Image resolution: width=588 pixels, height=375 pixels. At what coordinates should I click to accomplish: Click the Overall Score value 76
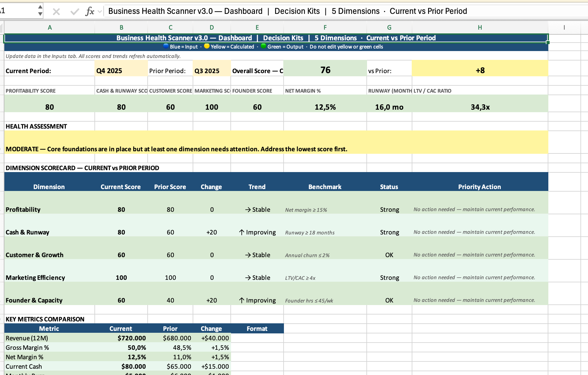(x=325, y=70)
